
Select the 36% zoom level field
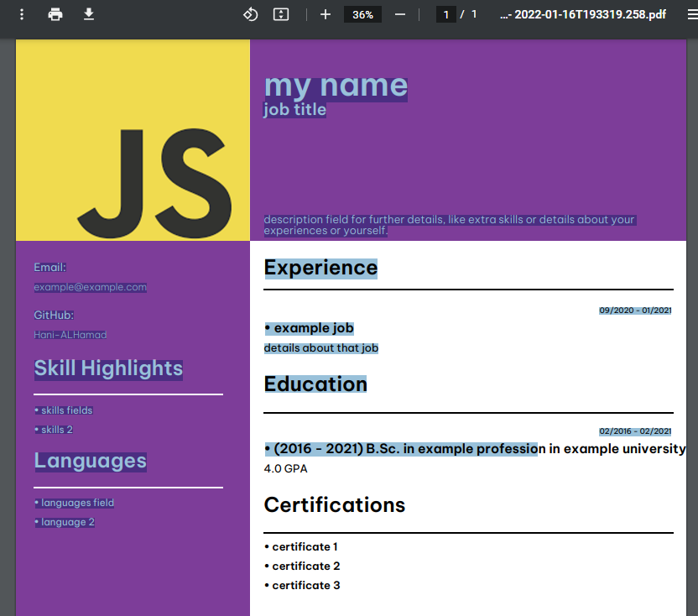point(362,15)
